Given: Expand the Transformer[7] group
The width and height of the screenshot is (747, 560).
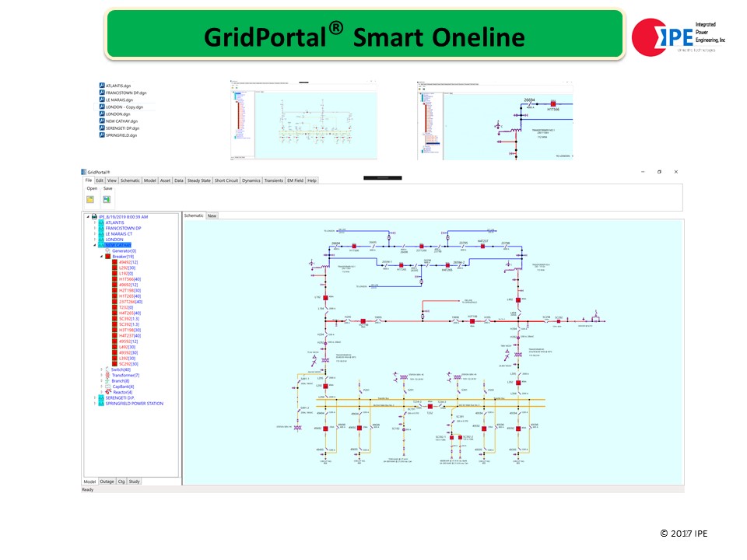Looking at the screenshot, I should [x=101, y=375].
